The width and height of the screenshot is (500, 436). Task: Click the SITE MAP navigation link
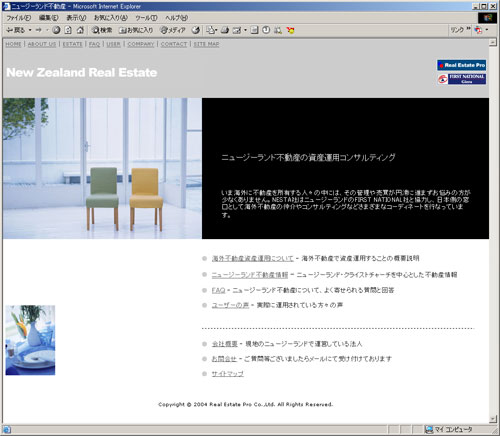[206, 44]
